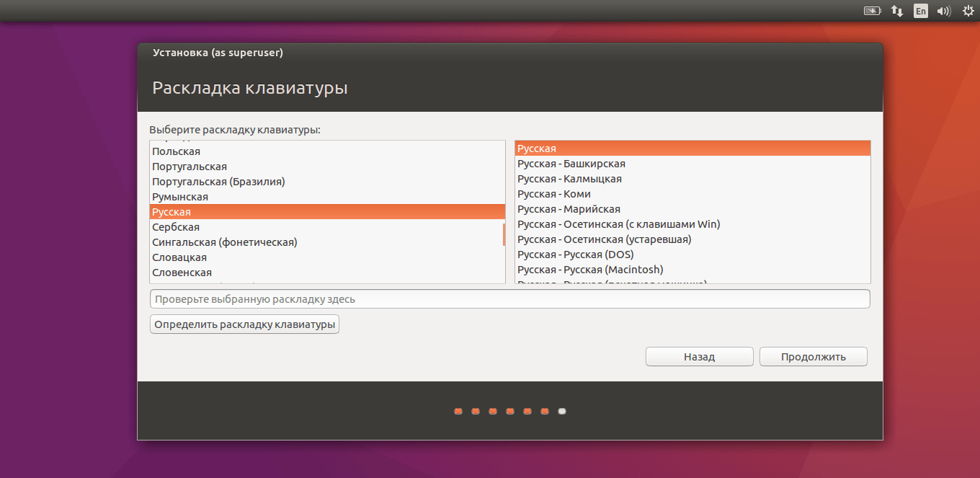
Task: Select Сербская layout
Action: coord(327,227)
